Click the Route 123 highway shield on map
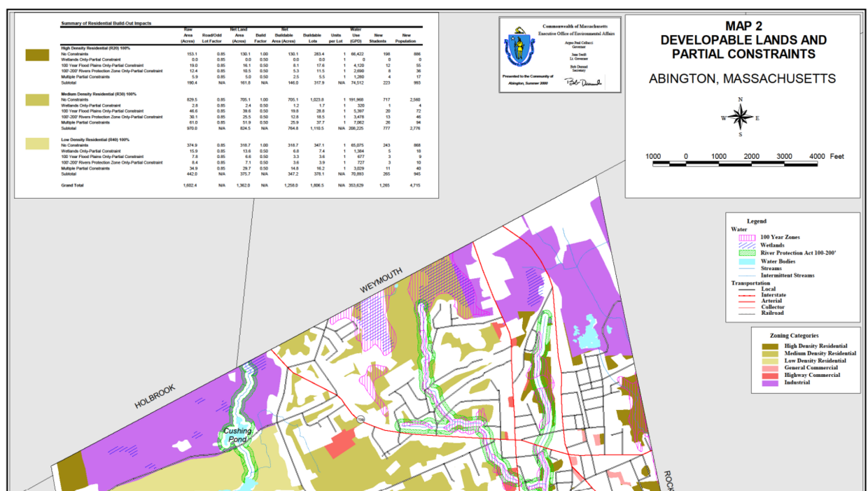This screenshot has height=491, width=868. click(x=360, y=420)
